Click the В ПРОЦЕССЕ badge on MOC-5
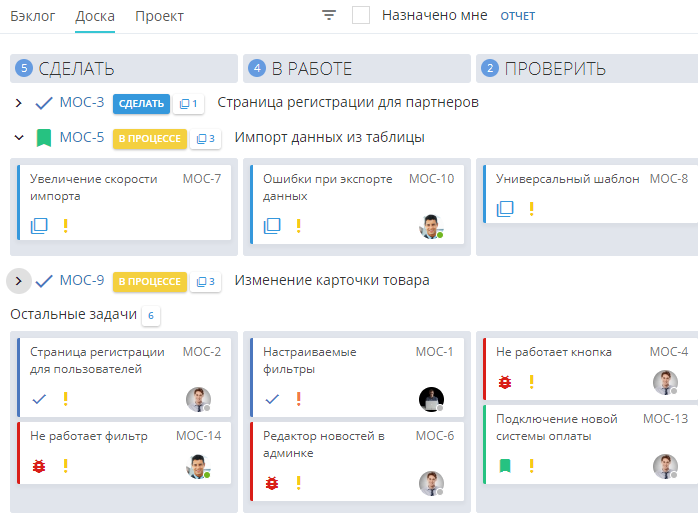Image resolution: width=698 pixels, height=513 pixels. tap(150, 138)
